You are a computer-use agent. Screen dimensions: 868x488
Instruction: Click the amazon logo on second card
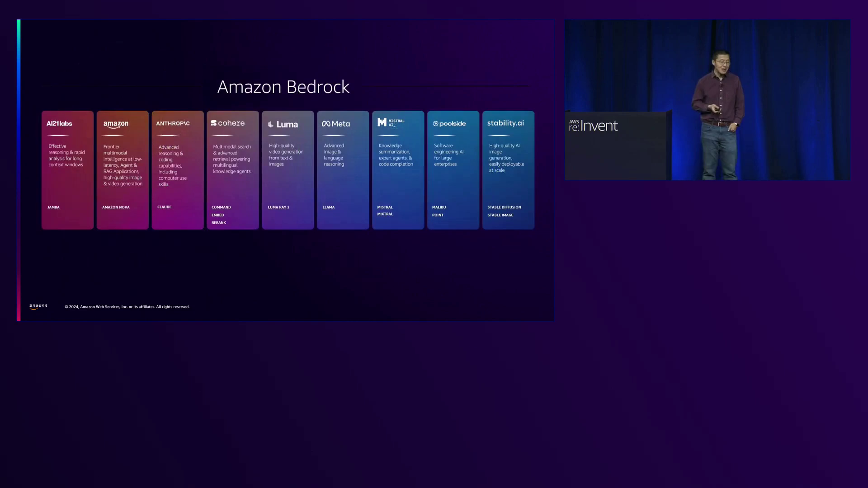(116, 124)
